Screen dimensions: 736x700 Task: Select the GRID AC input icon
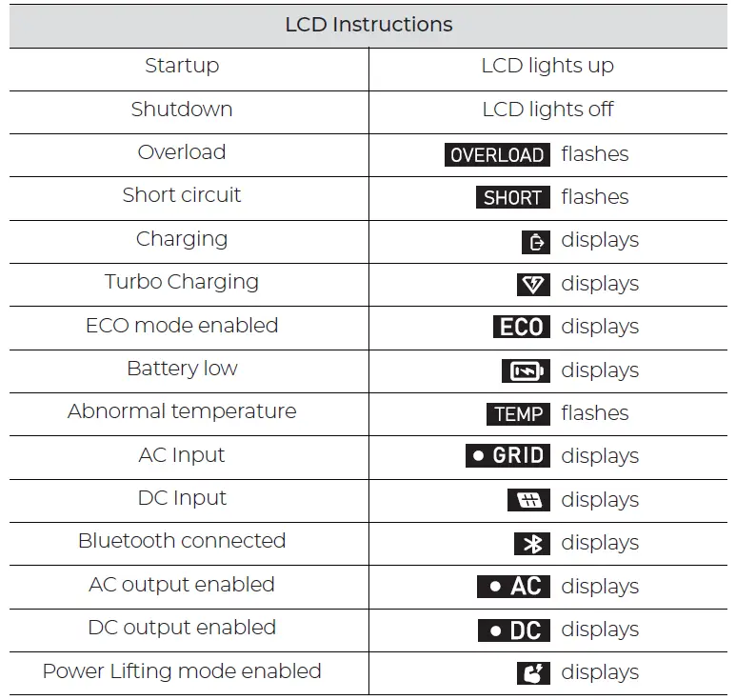tap(508, 456)
